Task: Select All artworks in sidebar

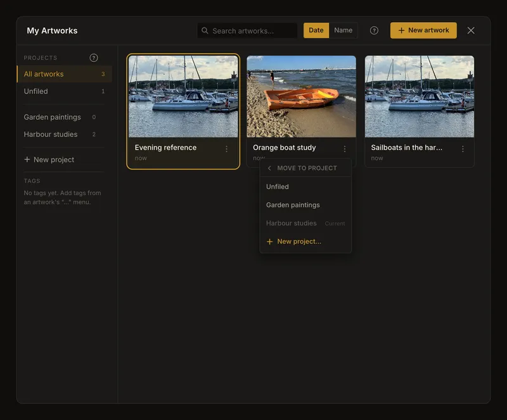Action: point(65,74)
